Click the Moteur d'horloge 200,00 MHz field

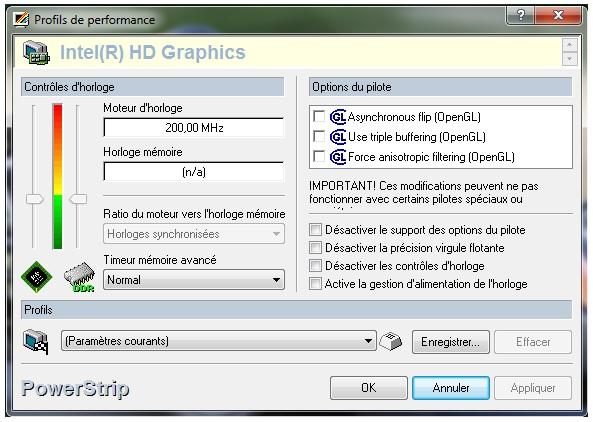click(x=194, y=127)
